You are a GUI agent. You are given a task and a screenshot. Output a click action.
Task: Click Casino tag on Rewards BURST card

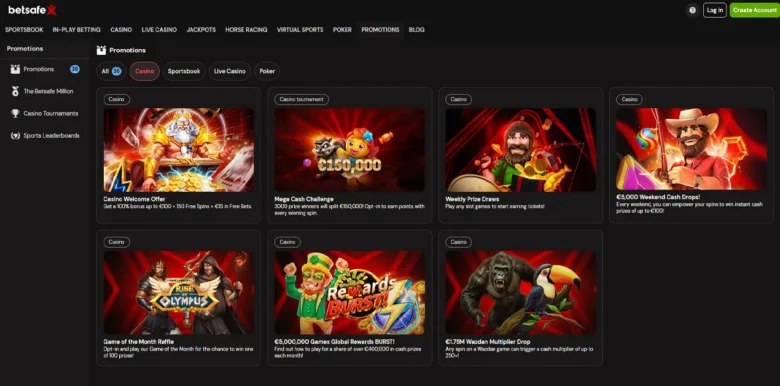pyautogui.click(x=288, y=242)
